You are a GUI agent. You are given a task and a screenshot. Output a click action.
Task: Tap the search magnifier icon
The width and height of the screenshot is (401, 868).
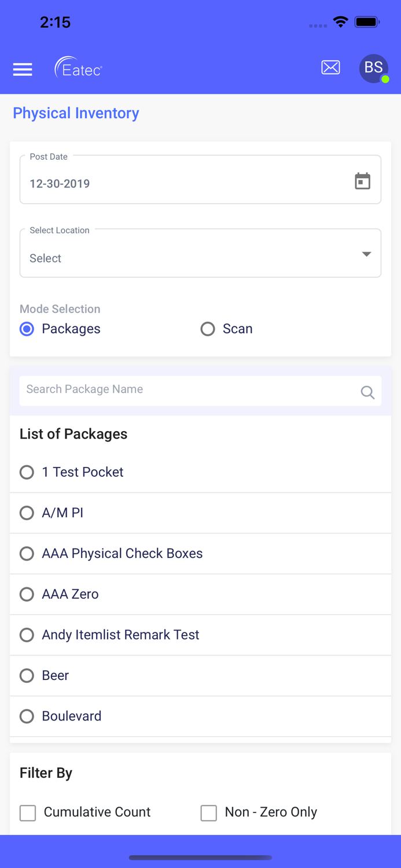367,392
